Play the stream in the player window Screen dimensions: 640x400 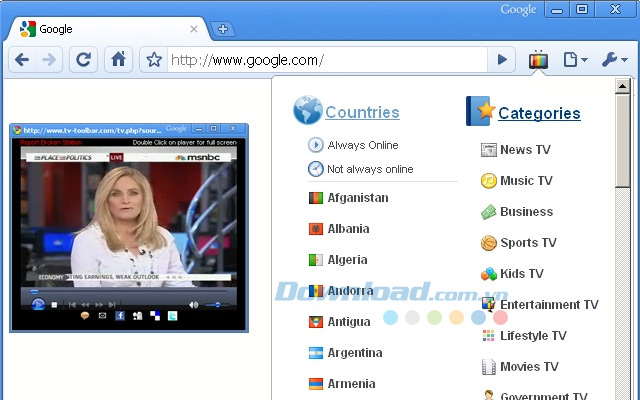pyautogui.click(x=38, y=304)
